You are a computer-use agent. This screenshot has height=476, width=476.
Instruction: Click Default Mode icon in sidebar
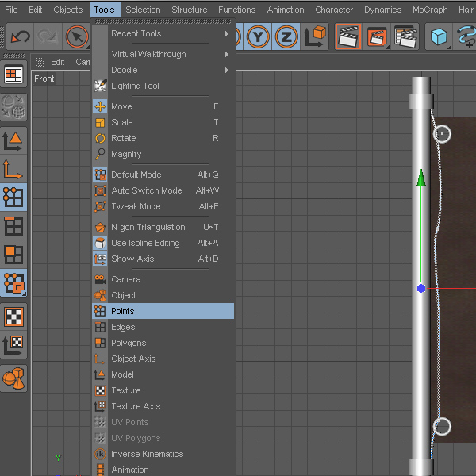[13, 283]
